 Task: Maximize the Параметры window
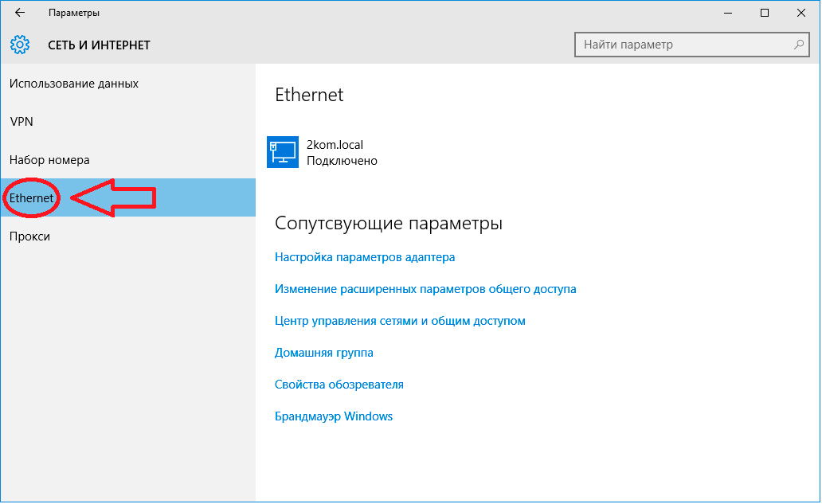click(765, 13)
